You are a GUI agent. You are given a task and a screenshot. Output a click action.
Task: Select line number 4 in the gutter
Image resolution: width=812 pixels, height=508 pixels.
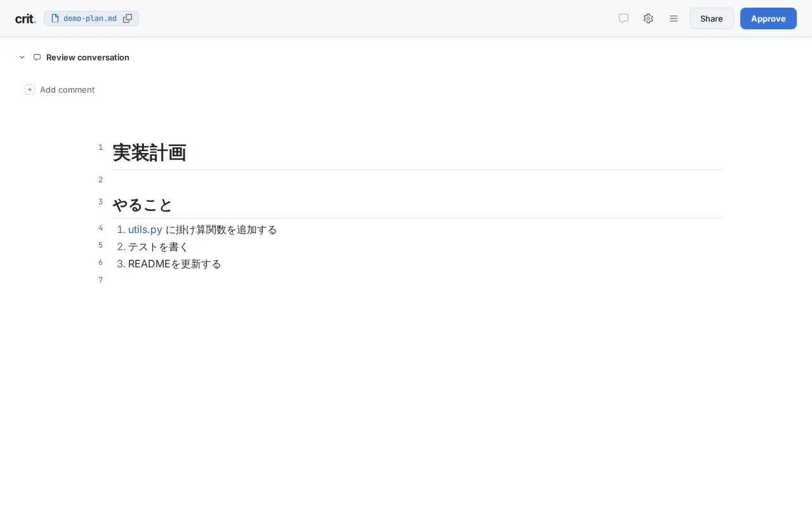[100, 228]
